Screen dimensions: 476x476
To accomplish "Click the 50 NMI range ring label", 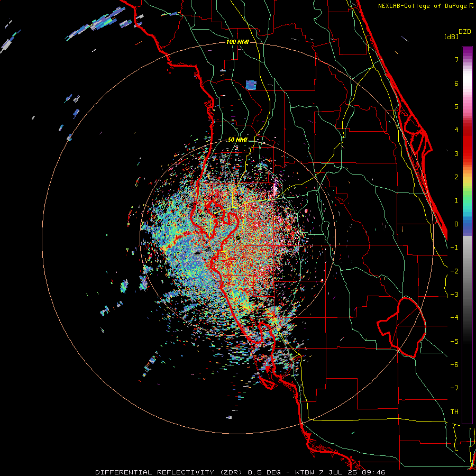I will coord(237,140).
